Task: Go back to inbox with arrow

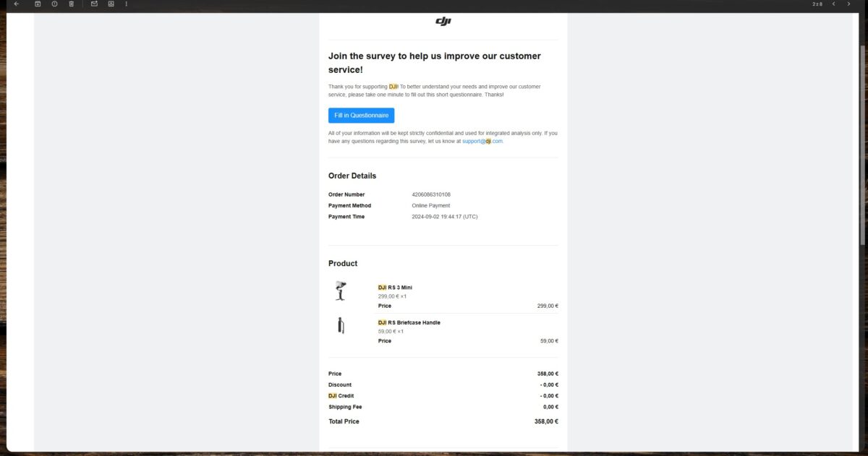Action: tap(17, 4)
